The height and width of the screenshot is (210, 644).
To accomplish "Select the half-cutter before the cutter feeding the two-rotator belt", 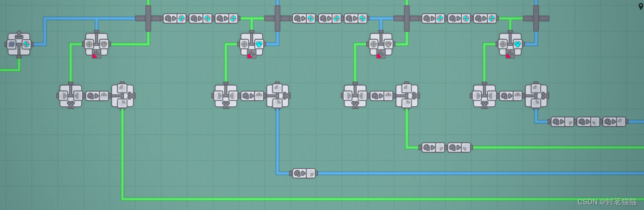I will [355, 95].
